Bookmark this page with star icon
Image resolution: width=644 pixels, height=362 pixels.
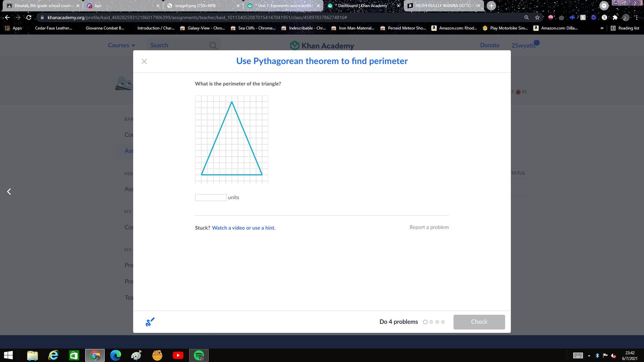[x=537, y=17]
